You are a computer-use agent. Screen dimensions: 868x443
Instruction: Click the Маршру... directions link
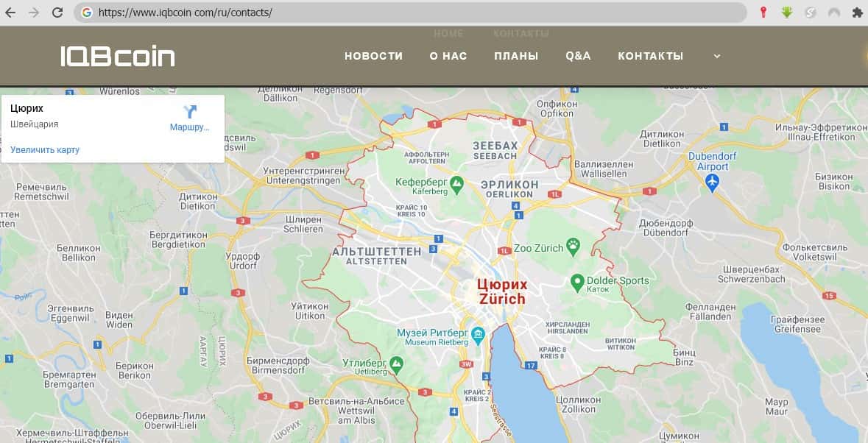coord(190,127)
